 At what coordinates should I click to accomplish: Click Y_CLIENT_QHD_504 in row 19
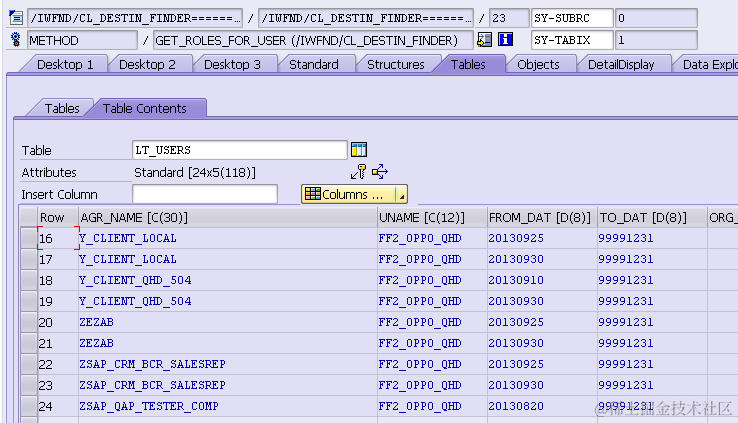click(x=135, y=301)
